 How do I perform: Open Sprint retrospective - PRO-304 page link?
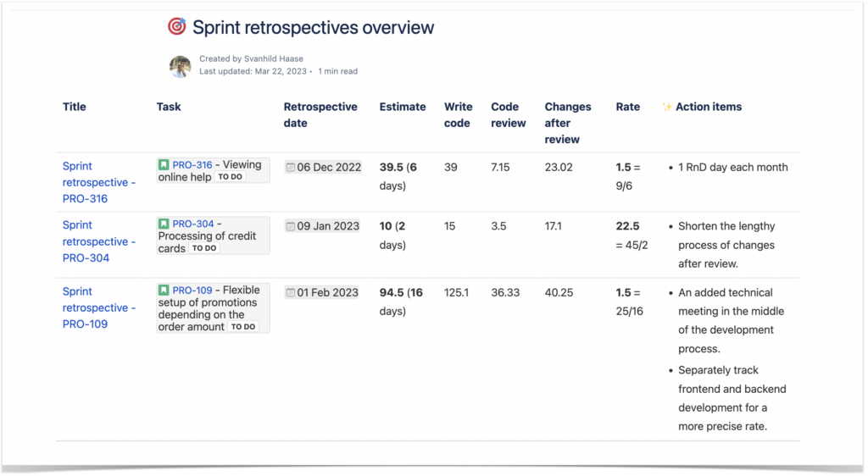(x=98, y=241)
